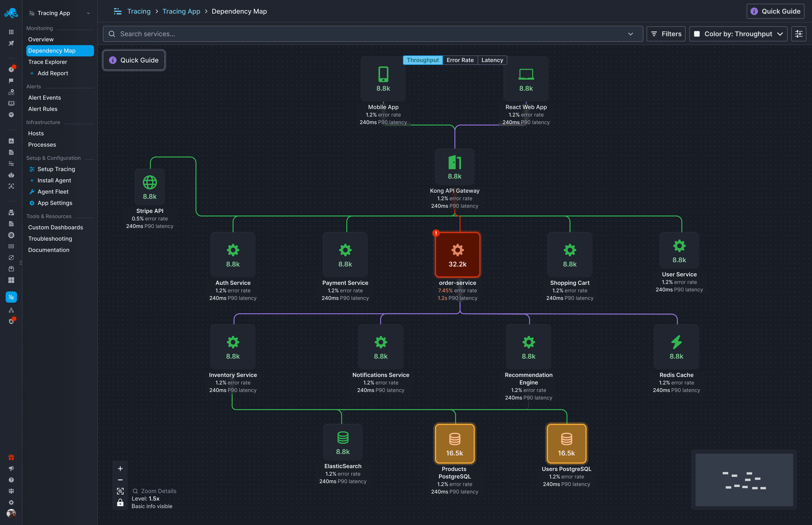Select the rocket icon in the sidebar
The height and width of the screenshot is (525, 812).
pyautogui.click(x=11, y=43)
